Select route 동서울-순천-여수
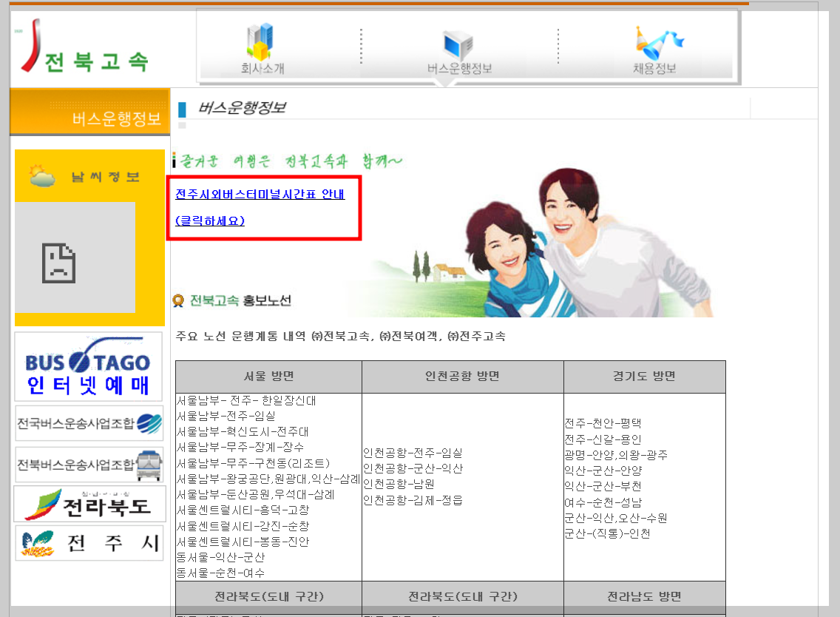Viewport: 840px width, 617px height. 220,573
